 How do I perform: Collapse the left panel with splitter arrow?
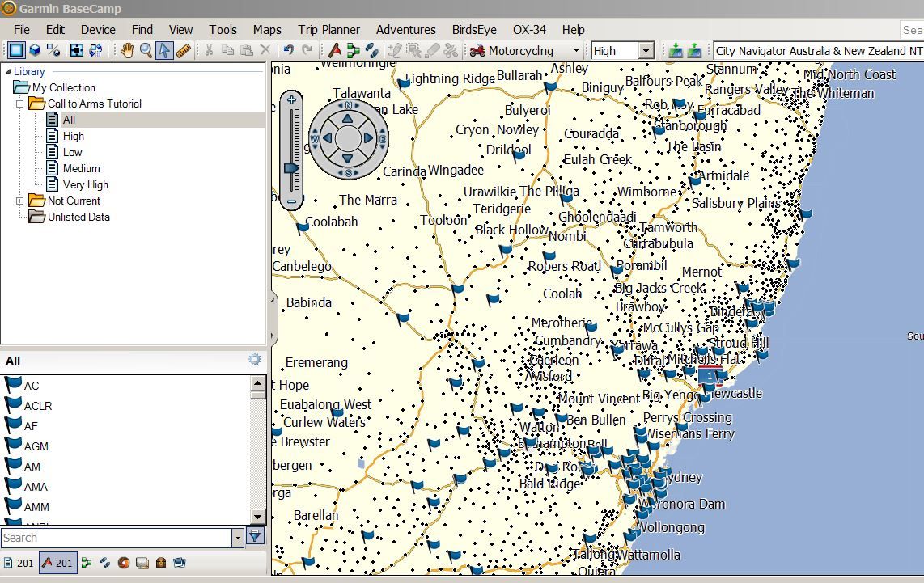[x=272, y=300]
